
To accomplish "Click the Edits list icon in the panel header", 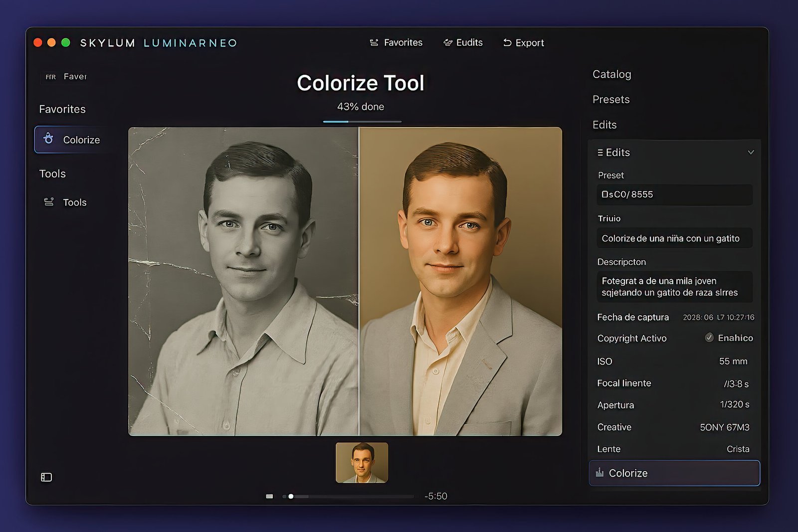I will pyautogui.click(x=600, y=153).
